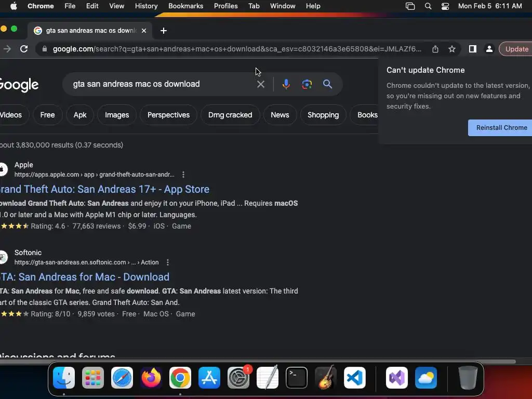Image resolution: width=532 pixels, height=399 pixels.
Task: Open the Edit menu
Action: [x=92, y=6]
